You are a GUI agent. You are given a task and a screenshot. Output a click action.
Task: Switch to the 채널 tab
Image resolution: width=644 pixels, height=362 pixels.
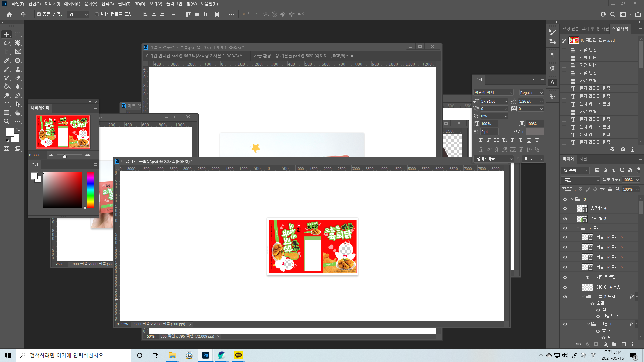point(583,159)
